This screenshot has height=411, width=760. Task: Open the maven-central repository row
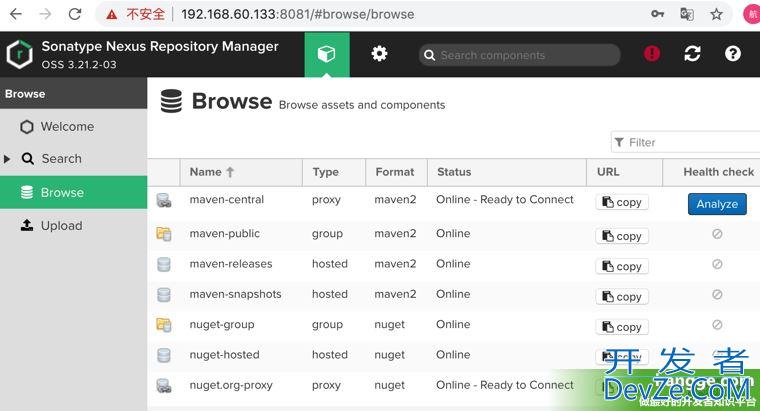[x=454, y=204]
